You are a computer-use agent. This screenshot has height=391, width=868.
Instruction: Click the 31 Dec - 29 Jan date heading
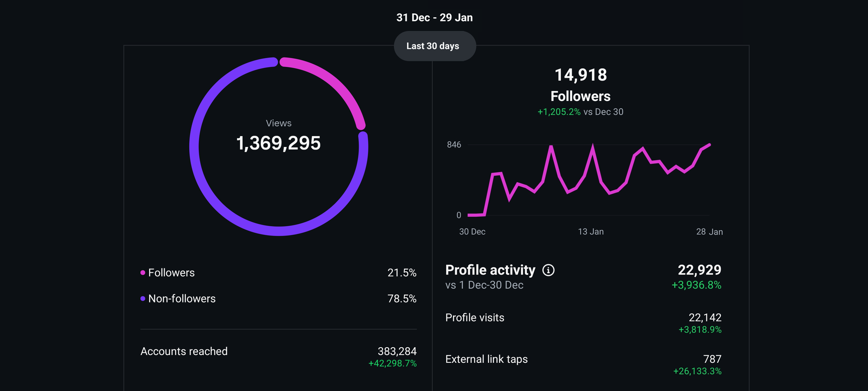(x=434, y=18)
